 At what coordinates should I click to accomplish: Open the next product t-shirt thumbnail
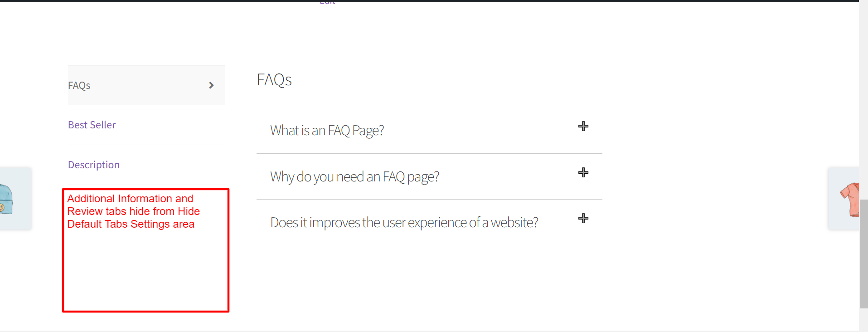point(844,199)
